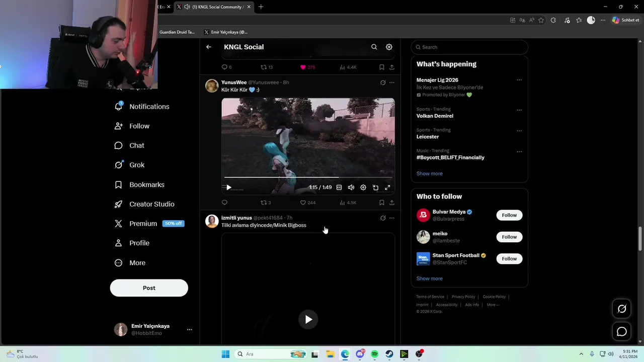This screenshot has height=362, width=644.
Task: Open floating messages chat button
Action: [x=622, y=332]
